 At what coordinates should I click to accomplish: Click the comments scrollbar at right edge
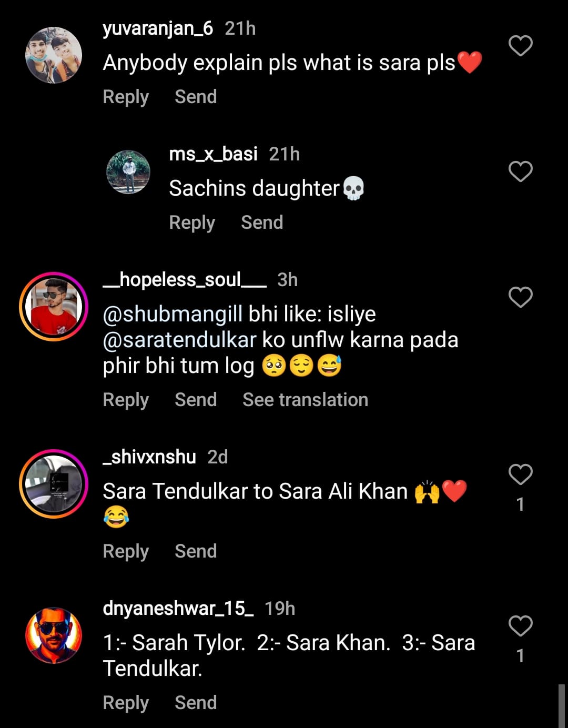click(561, 705)
